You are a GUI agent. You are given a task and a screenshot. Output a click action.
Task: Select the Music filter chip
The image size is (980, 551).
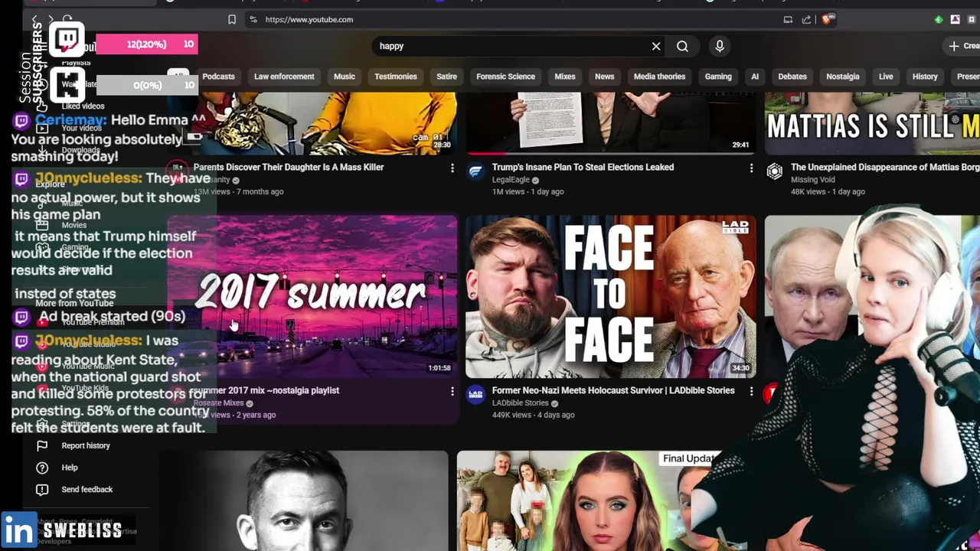tap(345, 77)
